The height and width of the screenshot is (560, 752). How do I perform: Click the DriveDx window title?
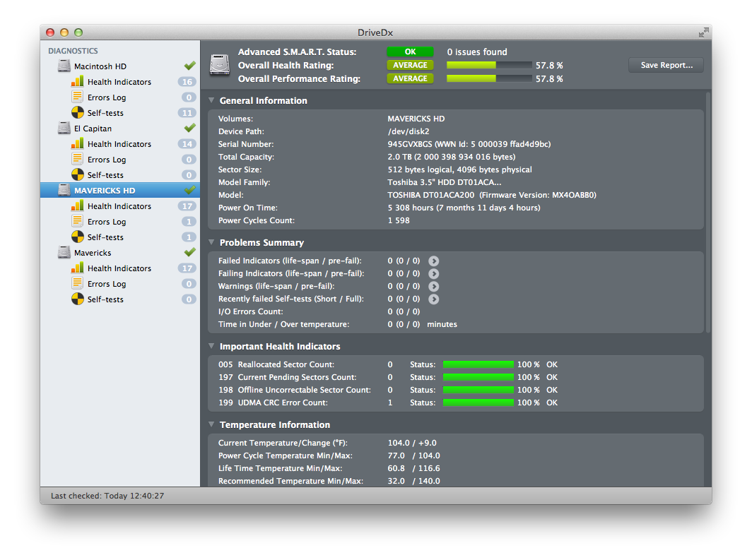coord(375,32)
